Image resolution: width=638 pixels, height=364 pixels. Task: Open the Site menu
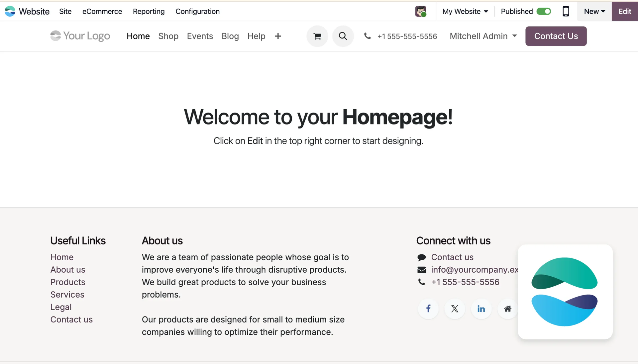coord(65,11)
